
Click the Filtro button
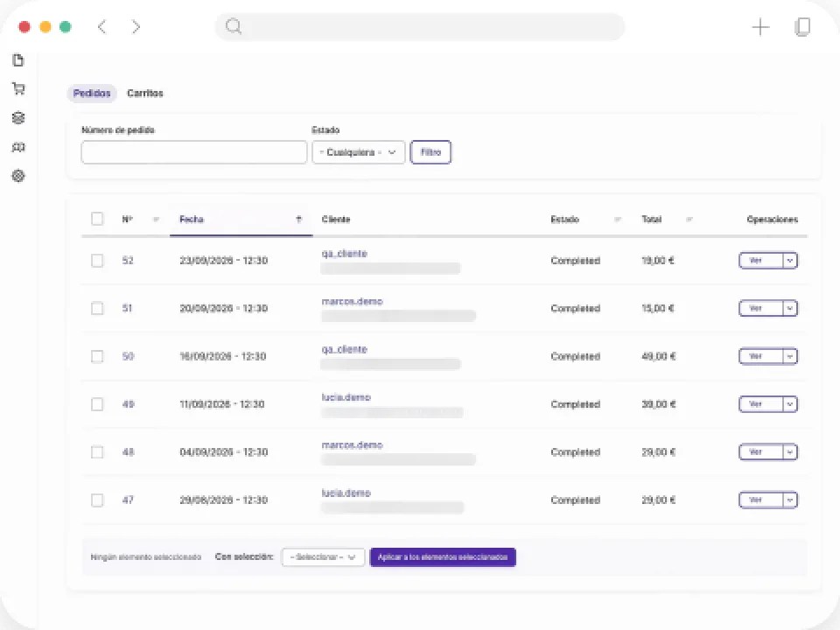[x=430, y=152]
